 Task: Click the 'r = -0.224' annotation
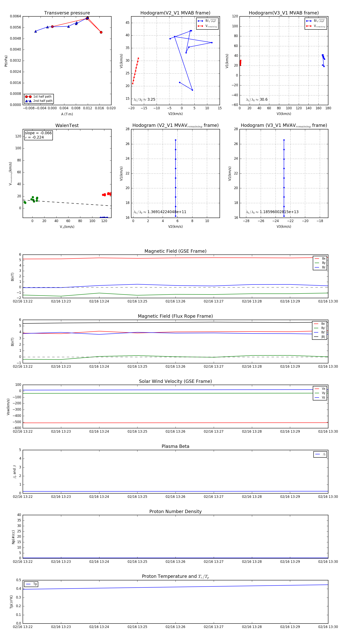click(x=34, y=137)
